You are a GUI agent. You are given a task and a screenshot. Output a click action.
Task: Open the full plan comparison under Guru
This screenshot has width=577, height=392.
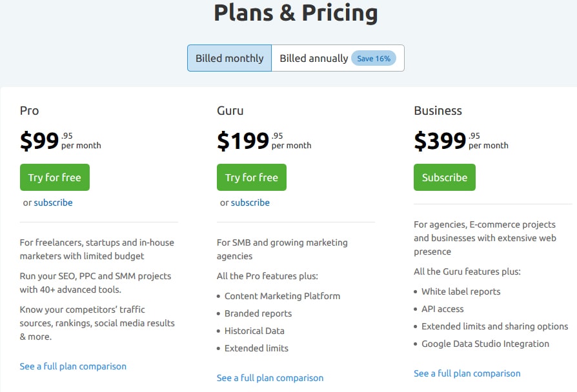coord(270,378)
